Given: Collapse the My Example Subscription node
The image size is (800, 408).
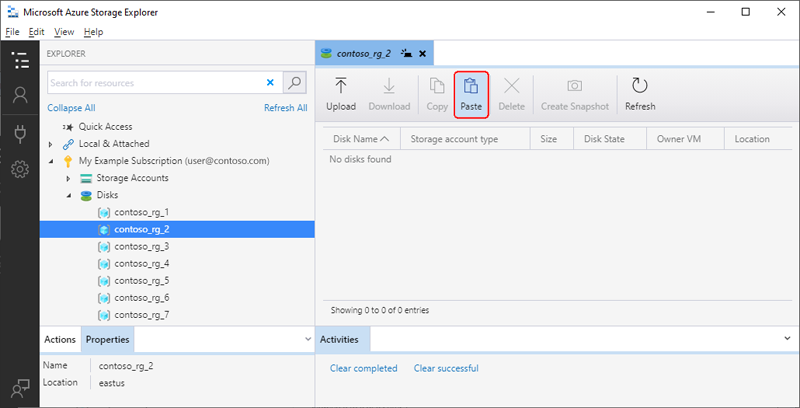Looking at the screenshot, I should point(51,162).
